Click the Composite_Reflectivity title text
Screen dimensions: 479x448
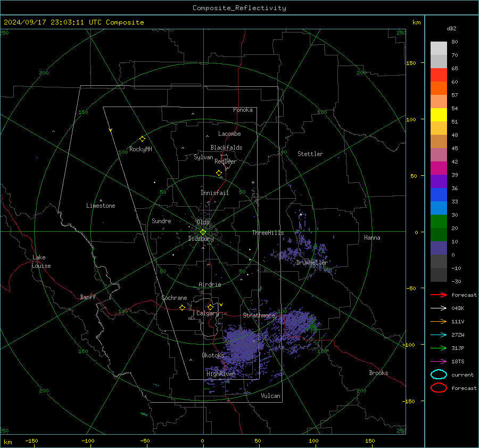coord(239,8)
